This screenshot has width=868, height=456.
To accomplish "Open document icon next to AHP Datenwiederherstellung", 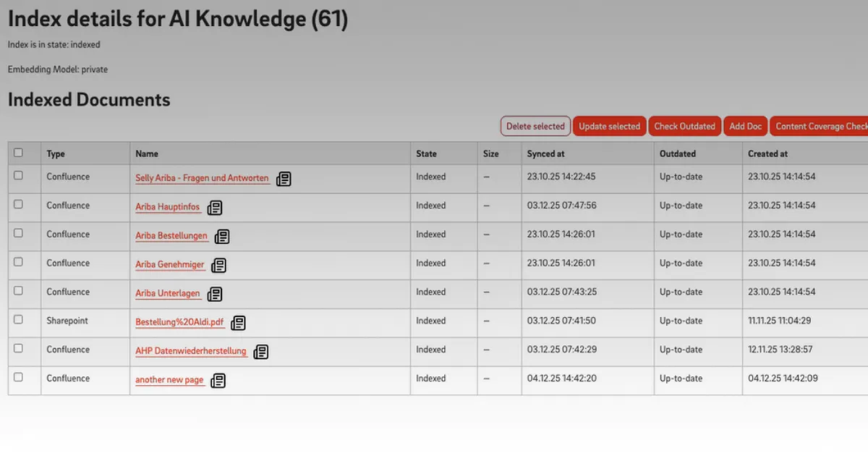I will tap(261, 352).
